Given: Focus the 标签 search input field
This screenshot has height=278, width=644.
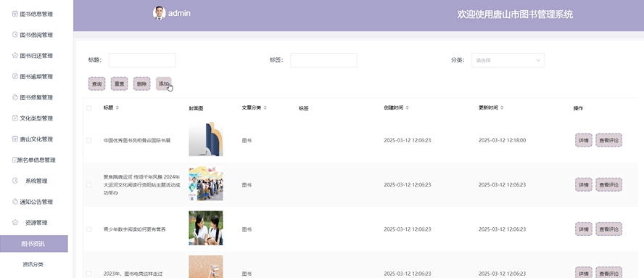Looking at the screenshot, I should 323,60.
